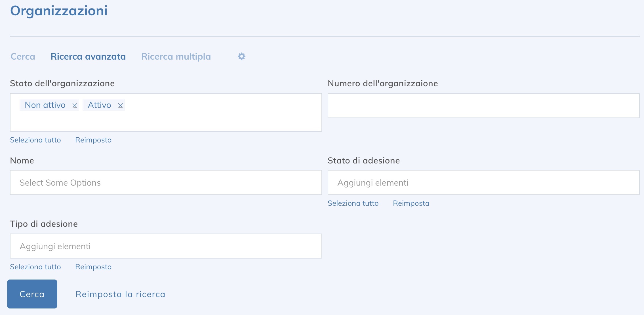644x315 pixels.
Task: Click Reimposta la ricerca link
Action: [x=120, y=294]
